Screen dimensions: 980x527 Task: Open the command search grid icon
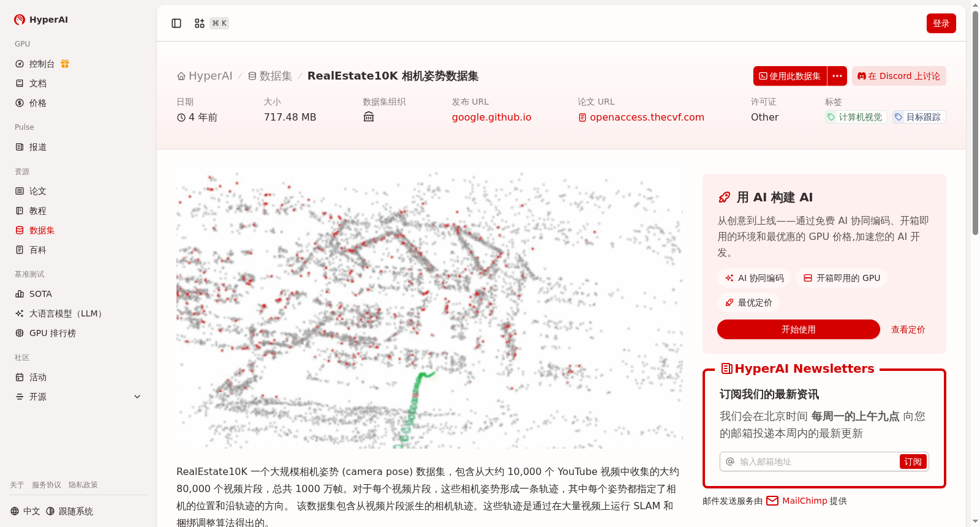(200, 23)
